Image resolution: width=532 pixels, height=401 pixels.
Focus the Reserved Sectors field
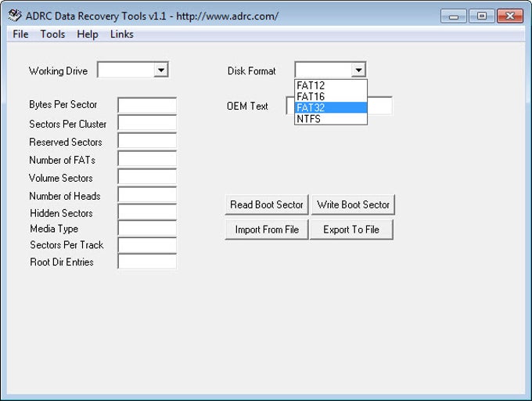147,141
